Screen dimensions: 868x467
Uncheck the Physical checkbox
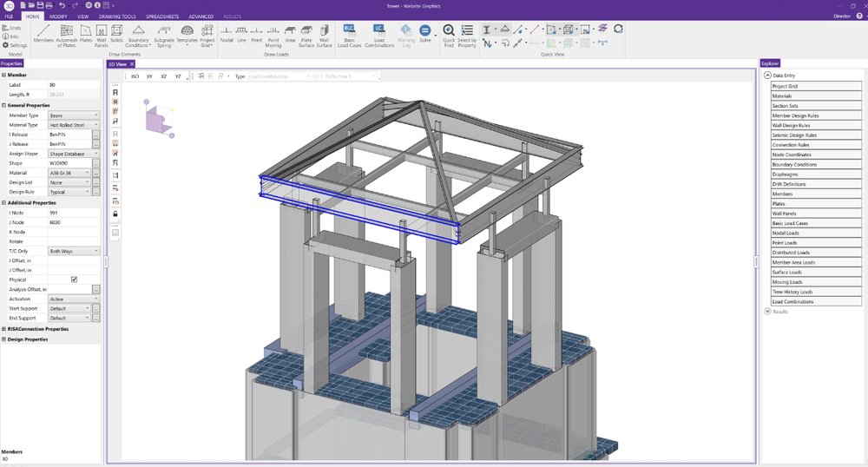(74, 280)
